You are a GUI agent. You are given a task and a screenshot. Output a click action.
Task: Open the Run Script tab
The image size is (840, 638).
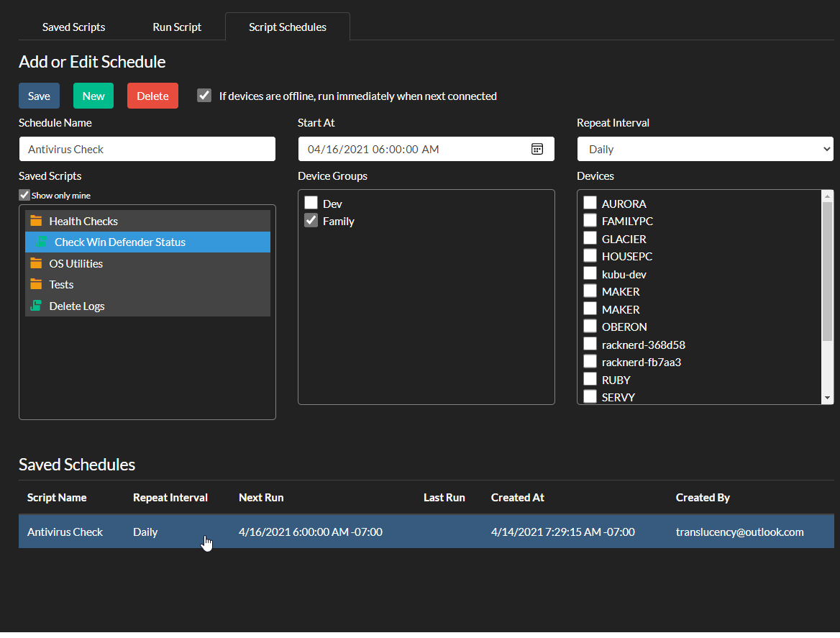(x=177, y=27)
